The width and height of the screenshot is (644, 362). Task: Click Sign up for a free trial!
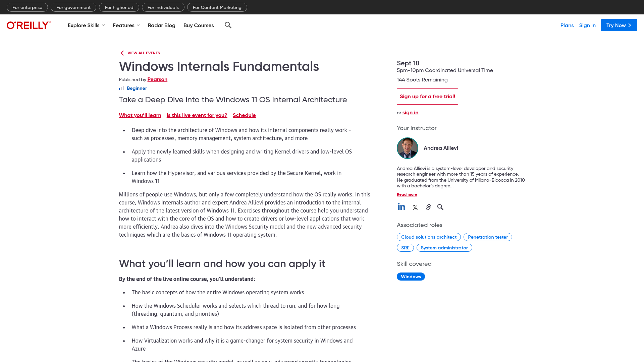click(x=427, y=97)
